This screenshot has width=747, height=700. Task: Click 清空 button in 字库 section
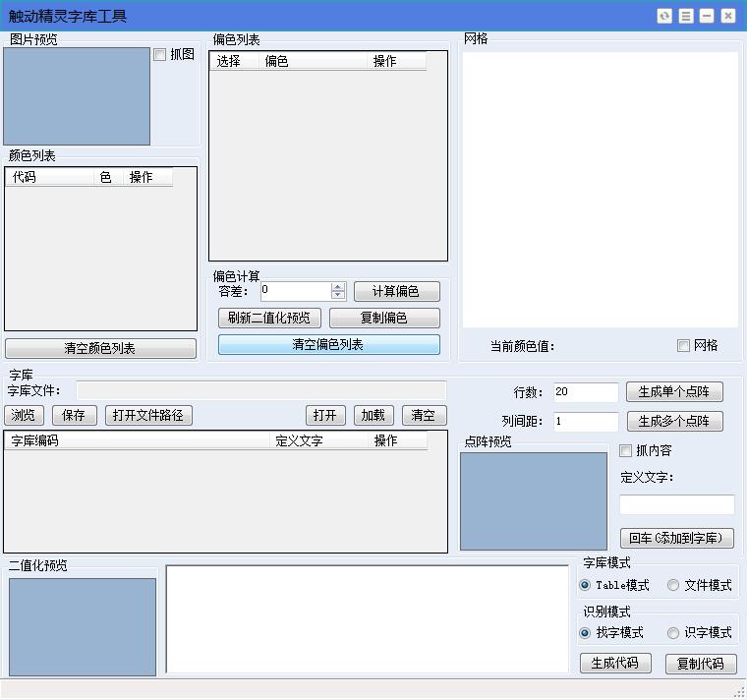[424, 415]
